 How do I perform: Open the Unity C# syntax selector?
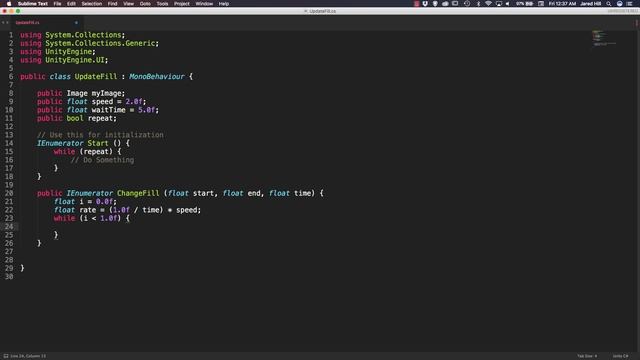pyautogui.click(x=620, y=356)
